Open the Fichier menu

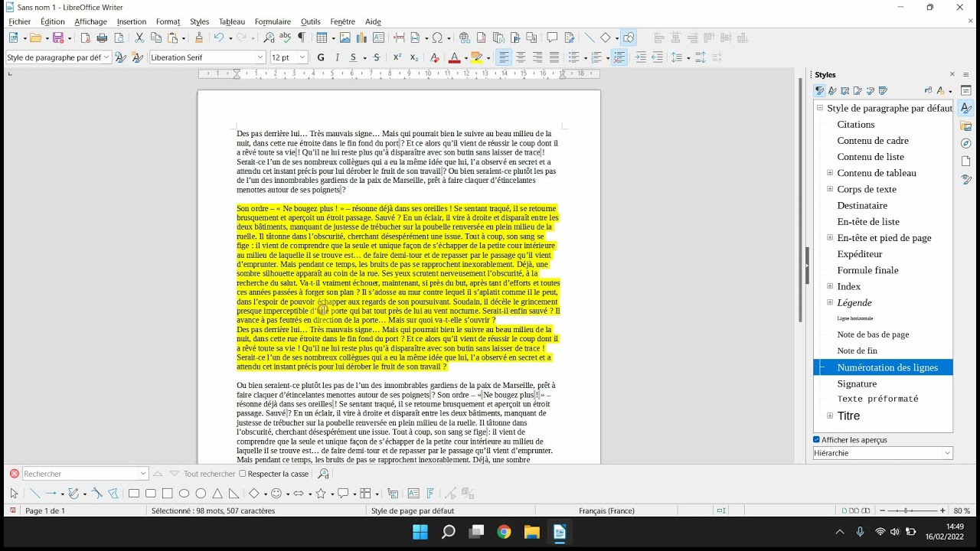click(20, 21)
